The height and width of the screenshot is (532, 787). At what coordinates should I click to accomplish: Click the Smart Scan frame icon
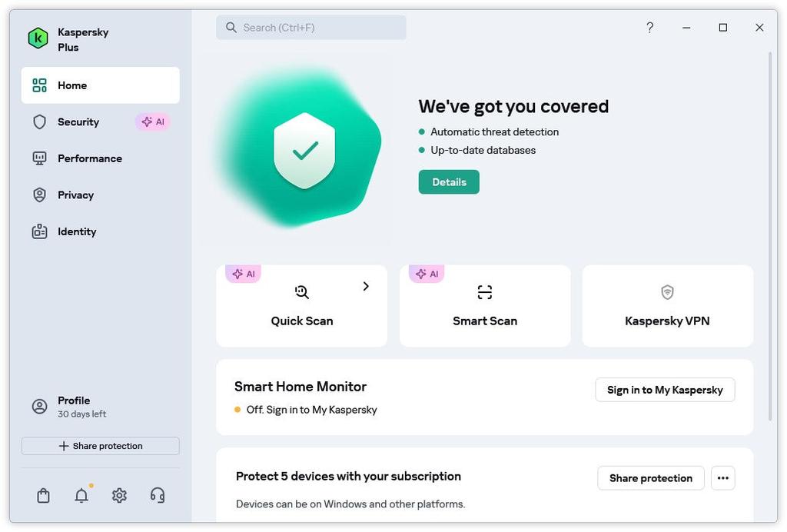[485, 292]
